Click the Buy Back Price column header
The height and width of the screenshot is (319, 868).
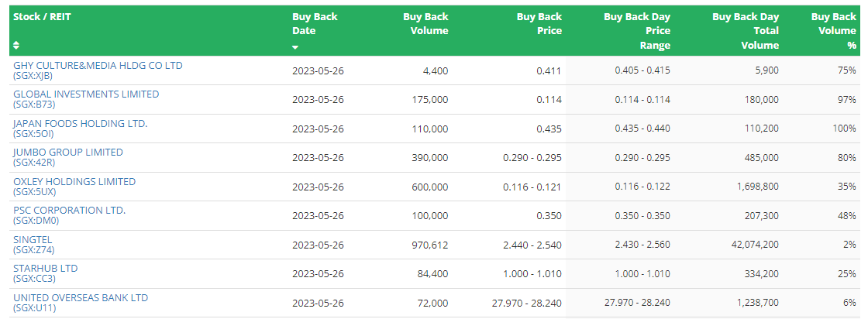(539, 24)
